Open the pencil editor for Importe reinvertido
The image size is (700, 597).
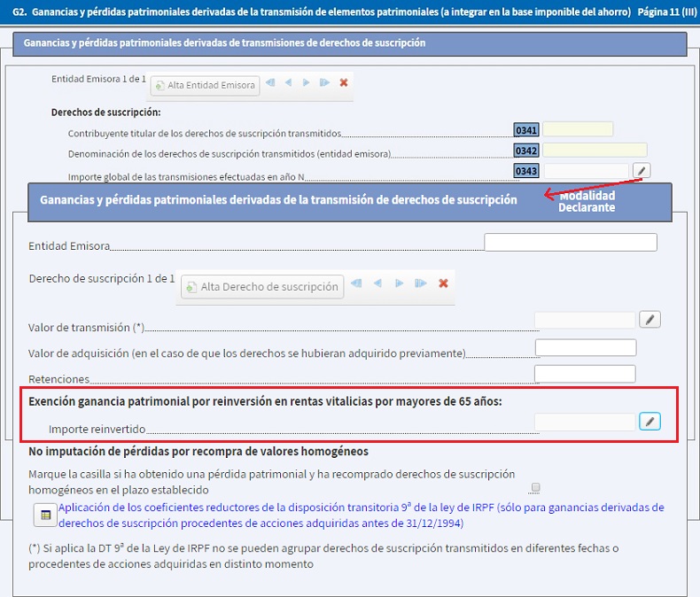pyautogui.click(x=650, y=422)
